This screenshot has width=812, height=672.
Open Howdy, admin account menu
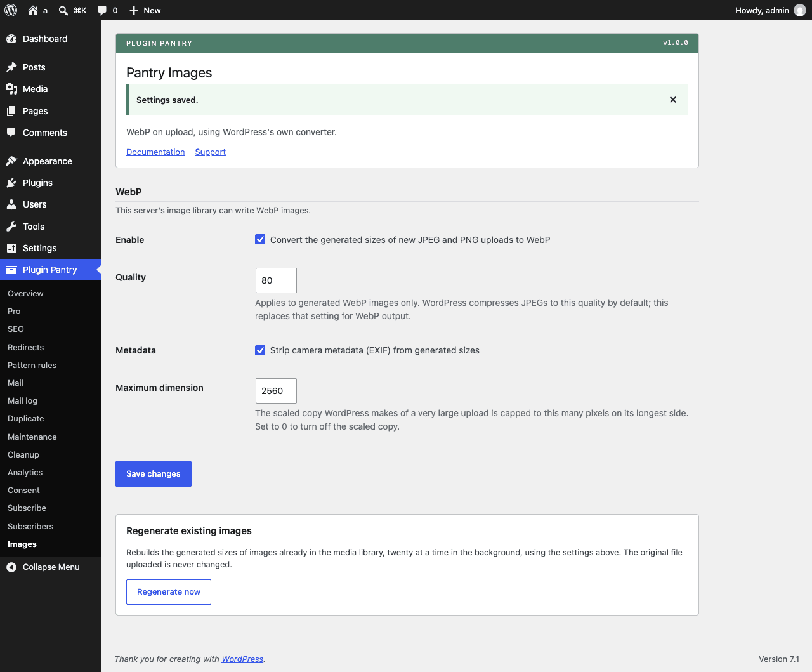point(770,10)
